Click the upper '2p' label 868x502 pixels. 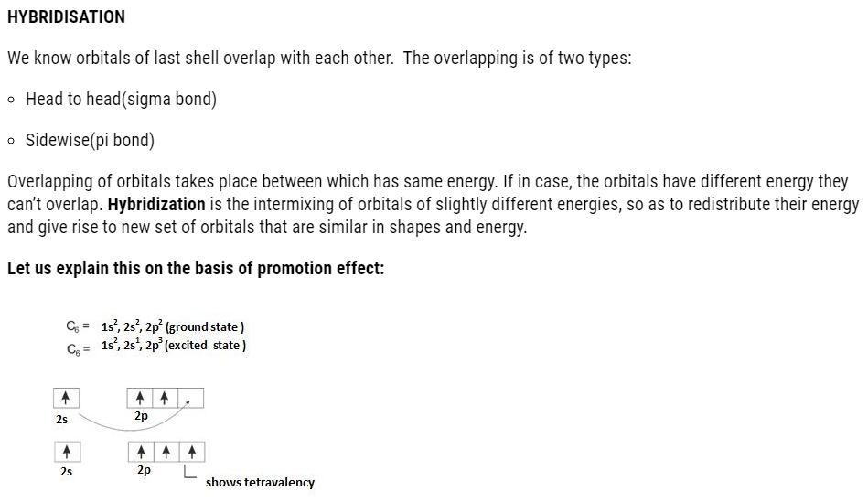point(141,416)
